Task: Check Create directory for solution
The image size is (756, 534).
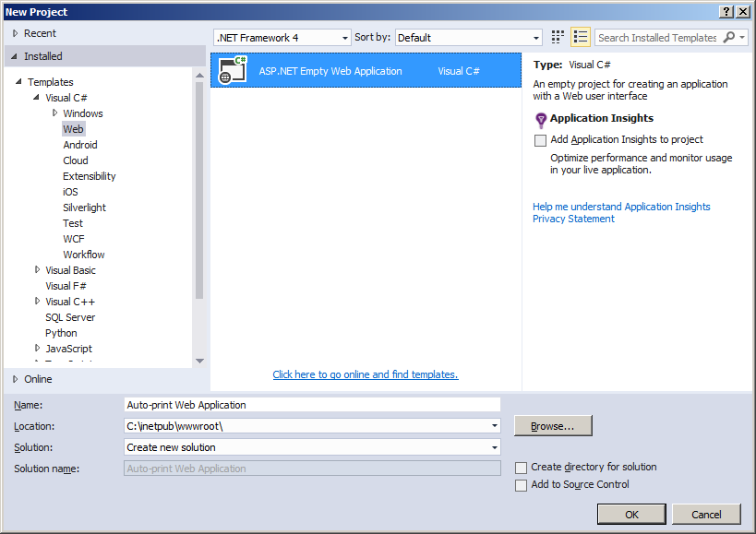Action: (x=522, y=468)
